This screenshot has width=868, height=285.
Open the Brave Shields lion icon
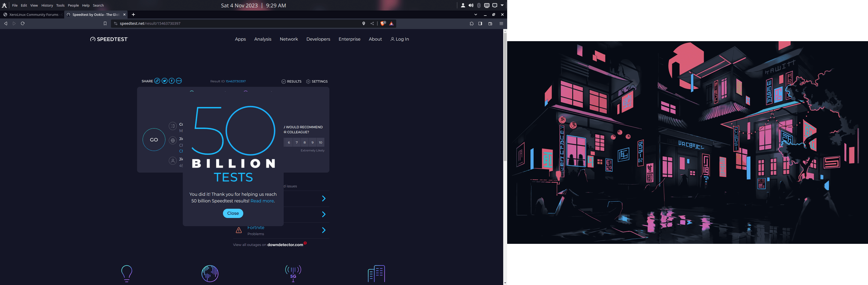click(383, 23)
